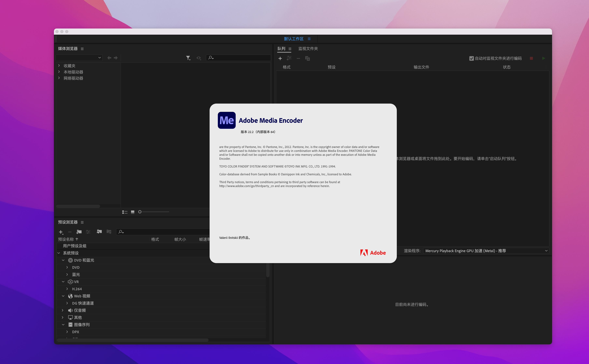This screenshot has width=589, height=364.
Task: Switch to the 监视文件夹 tab
Action: (x=308, y=49)
